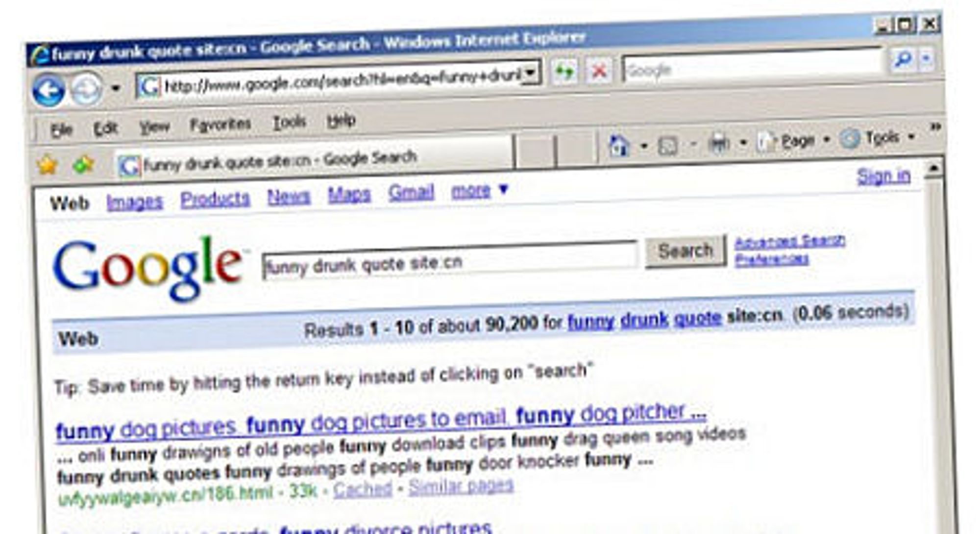Screen dimensions: 980x534
Task: Open the Preferences link
Action: point(772,259)
